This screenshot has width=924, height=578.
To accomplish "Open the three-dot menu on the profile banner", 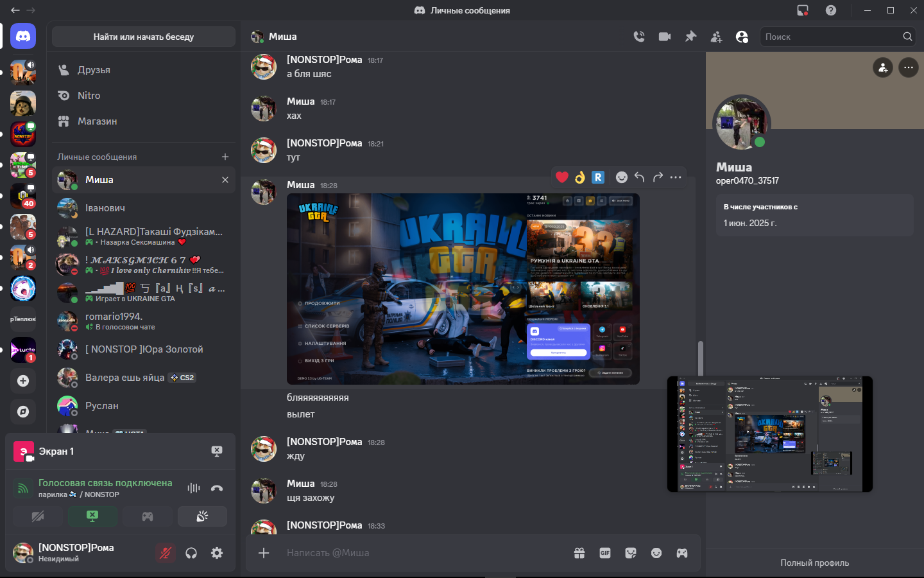I will click(x=909, y=67).
